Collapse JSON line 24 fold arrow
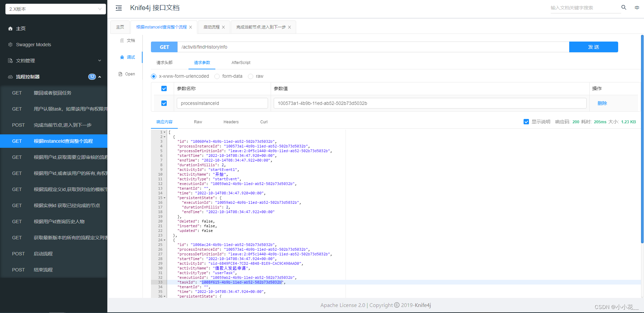The image size is (644, 313). point(164,240)
